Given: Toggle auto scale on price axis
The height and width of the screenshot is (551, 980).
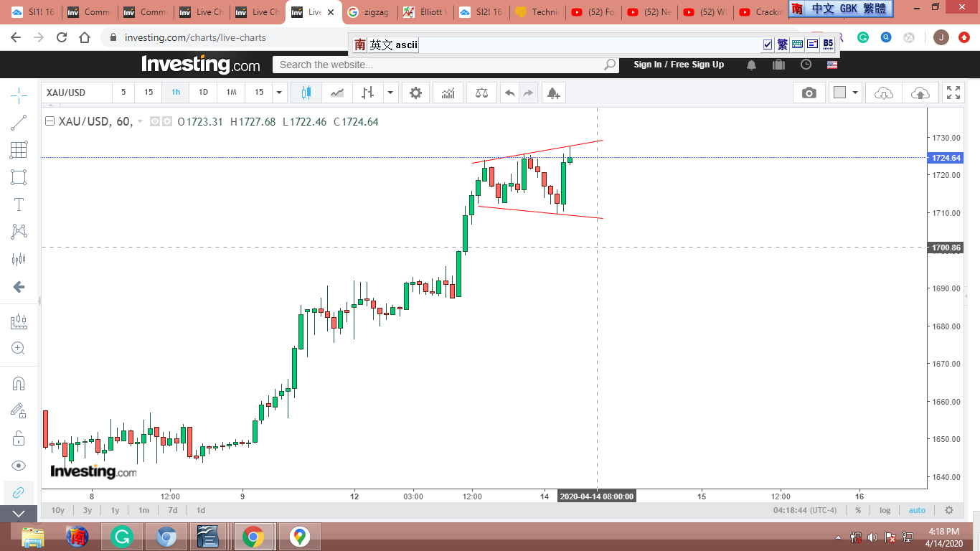Looking at the screenshot, I should 917,510.
